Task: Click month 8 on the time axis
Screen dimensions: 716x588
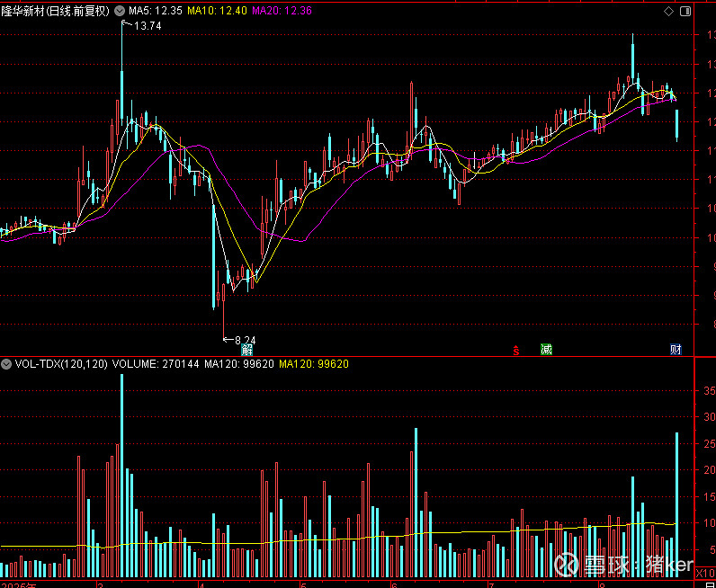Action: 603,584
